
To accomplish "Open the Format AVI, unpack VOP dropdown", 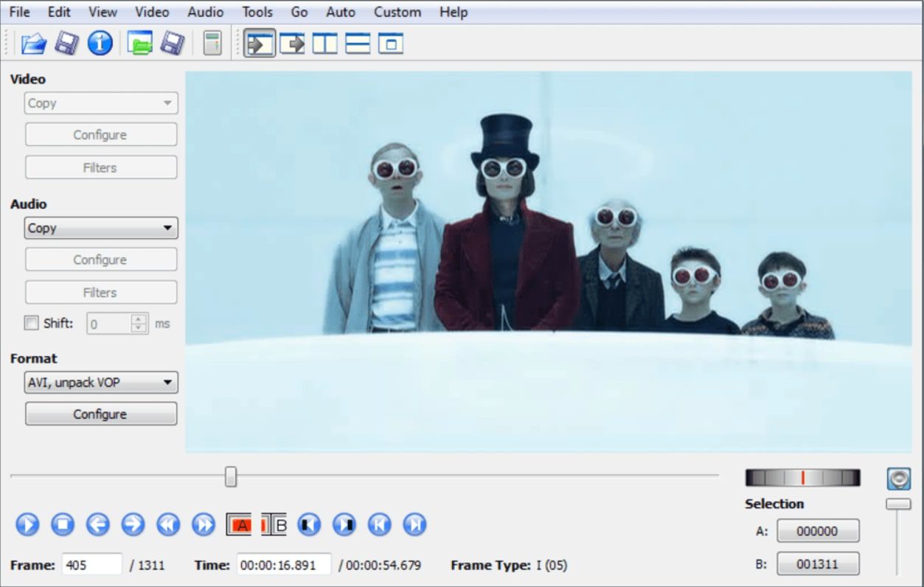I will [x=101, y=382].
